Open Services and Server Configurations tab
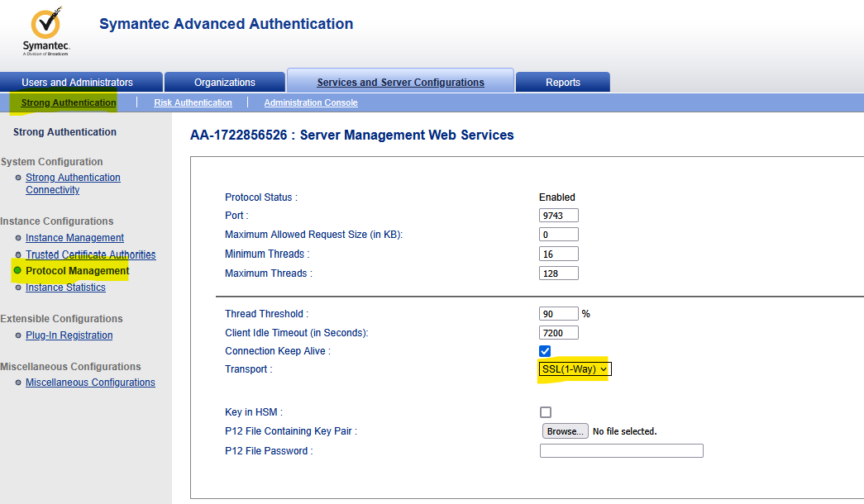The height and width of the screenshot is (504, 864). pos(400,83)
